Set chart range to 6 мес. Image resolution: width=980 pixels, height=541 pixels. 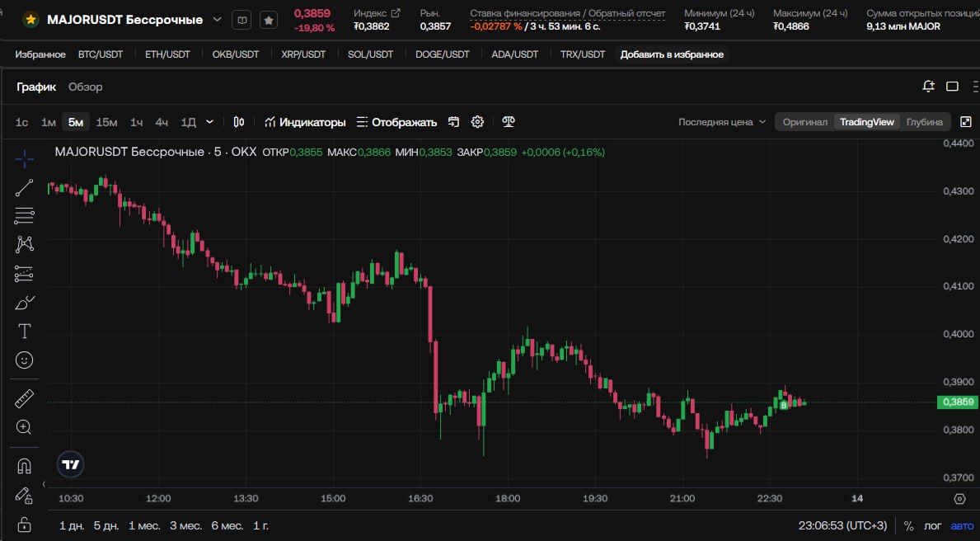tap(227, 526)
